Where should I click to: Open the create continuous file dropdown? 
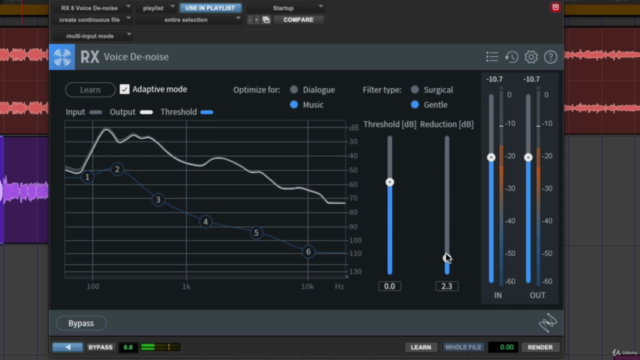pyautogui.click(x=92, y=20)
